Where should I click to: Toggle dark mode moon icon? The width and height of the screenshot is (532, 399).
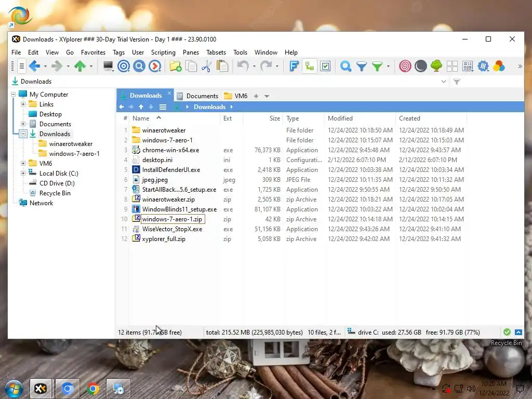(x=421, y=66)
